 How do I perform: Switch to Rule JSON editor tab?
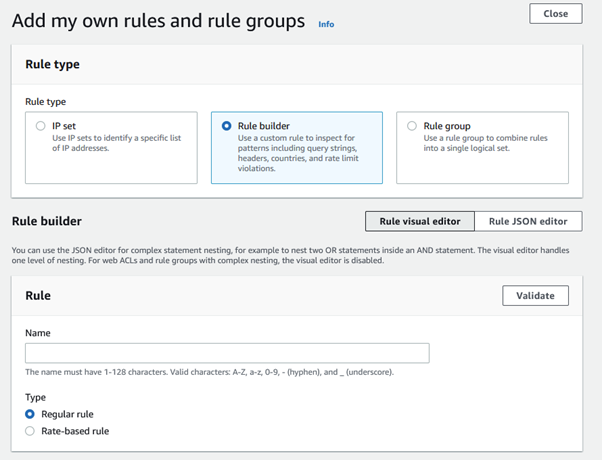pyautogui.click(x=528, y=221)
